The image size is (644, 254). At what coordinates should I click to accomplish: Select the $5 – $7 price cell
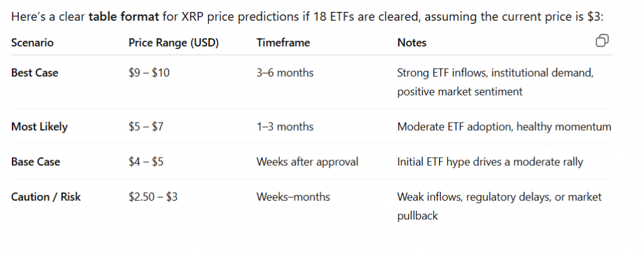click(x=146, y=127)
